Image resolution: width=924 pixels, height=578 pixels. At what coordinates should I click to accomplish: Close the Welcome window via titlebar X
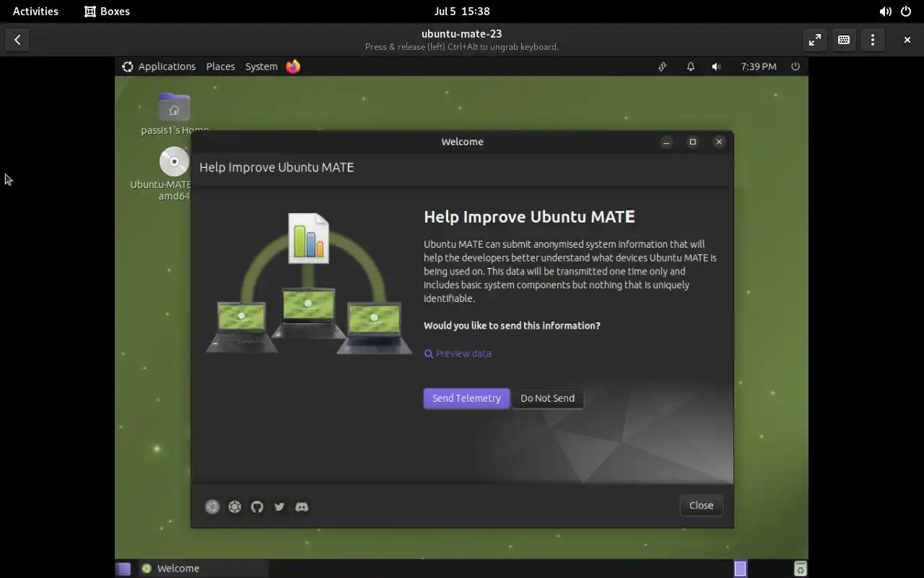tap(719, 142)
